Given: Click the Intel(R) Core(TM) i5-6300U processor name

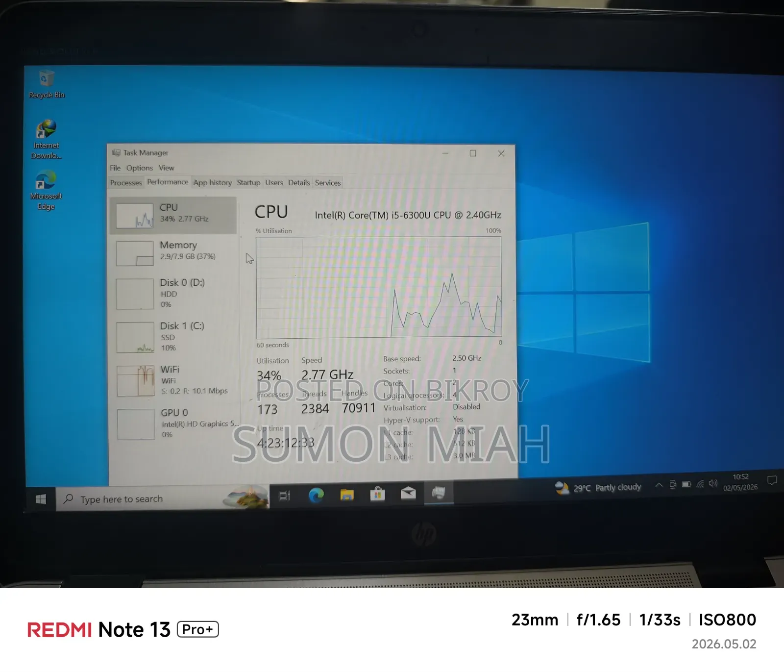Looking at the screenshot, I should [x=408, y=215].
